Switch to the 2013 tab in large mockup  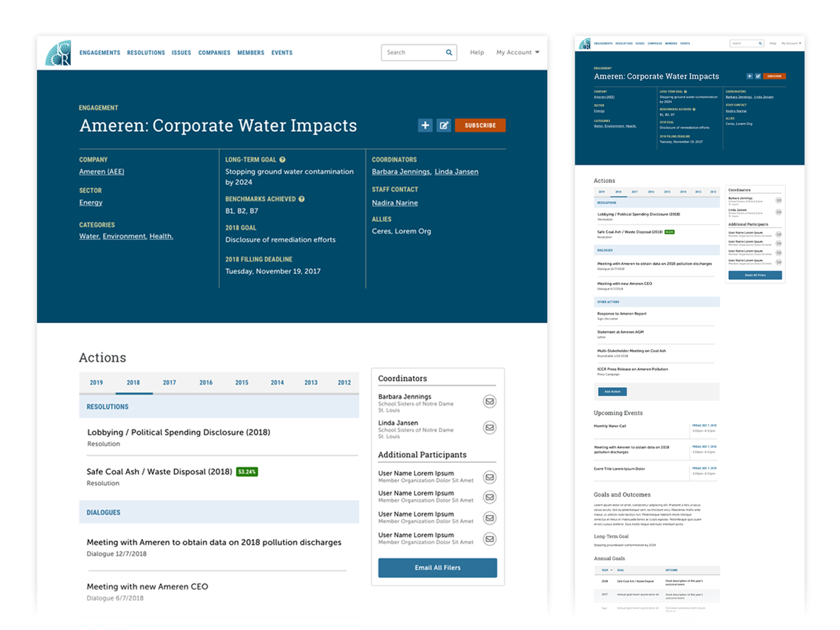(x=311, y=383)
